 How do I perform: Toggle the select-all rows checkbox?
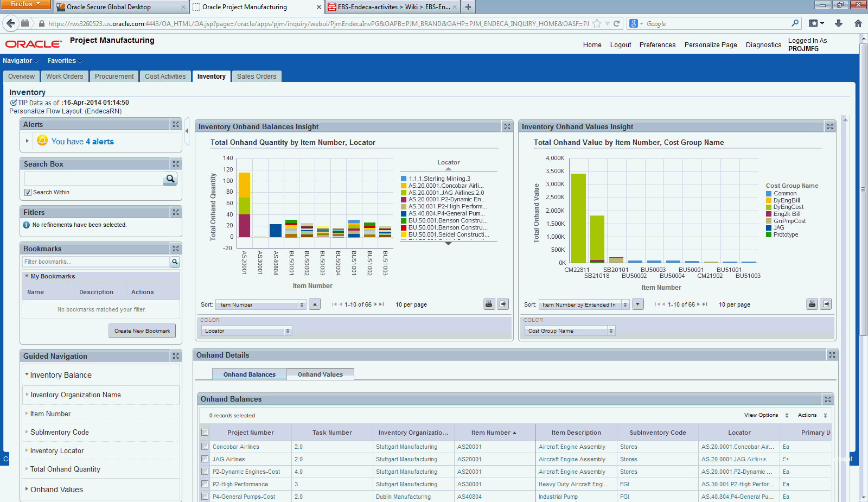(205, 433)
